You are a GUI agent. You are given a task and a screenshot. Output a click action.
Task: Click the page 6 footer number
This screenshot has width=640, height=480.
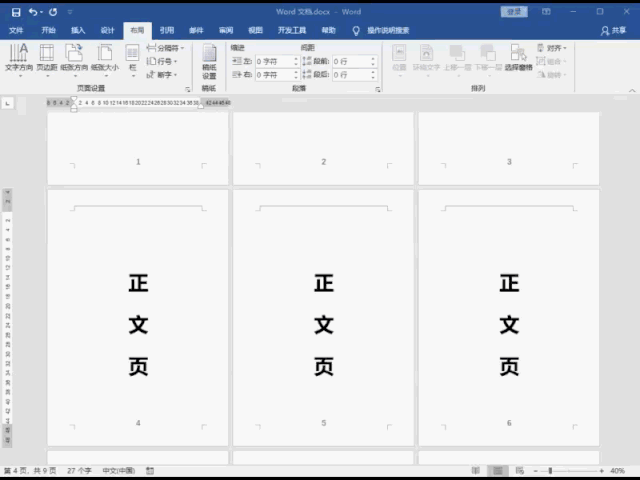pyautogui.click(x=509, y=423)
